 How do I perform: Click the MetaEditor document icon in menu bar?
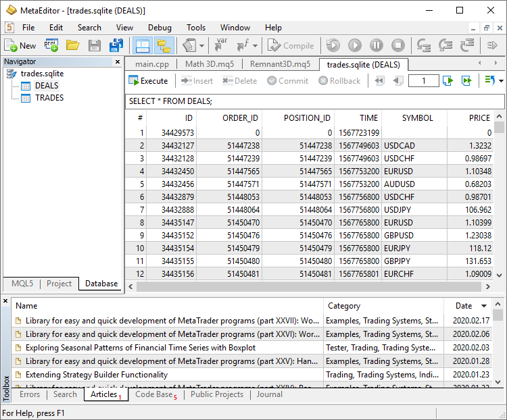(9, 28)
